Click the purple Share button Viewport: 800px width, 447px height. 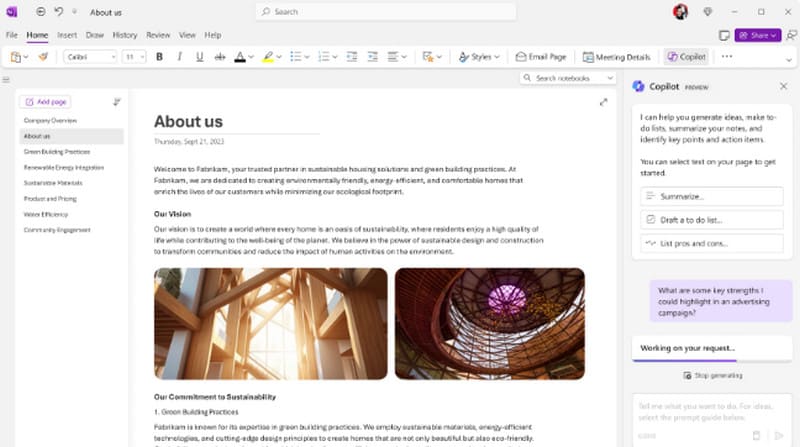tap(758, 35)
